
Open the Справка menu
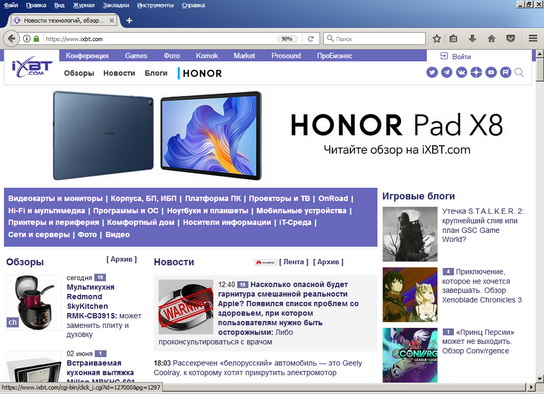pyautogui.click(x=193, y=6)
